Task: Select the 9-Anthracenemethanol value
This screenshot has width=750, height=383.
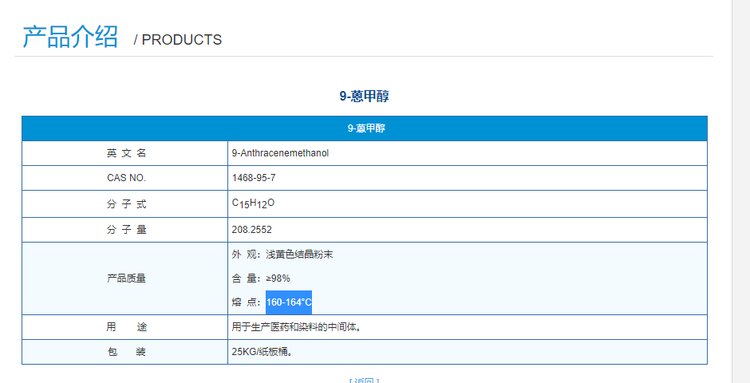Action: point(280,153)
